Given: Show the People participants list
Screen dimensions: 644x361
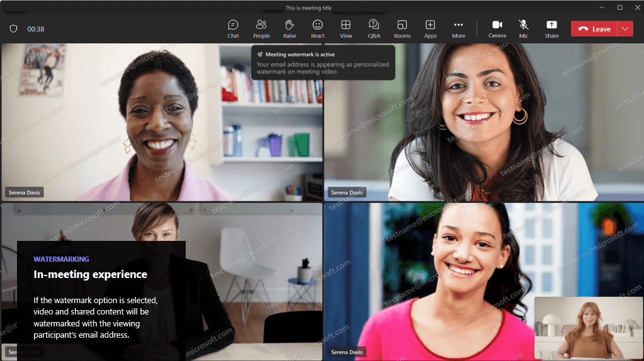Looking at the screenshot, I should [261, 28].
